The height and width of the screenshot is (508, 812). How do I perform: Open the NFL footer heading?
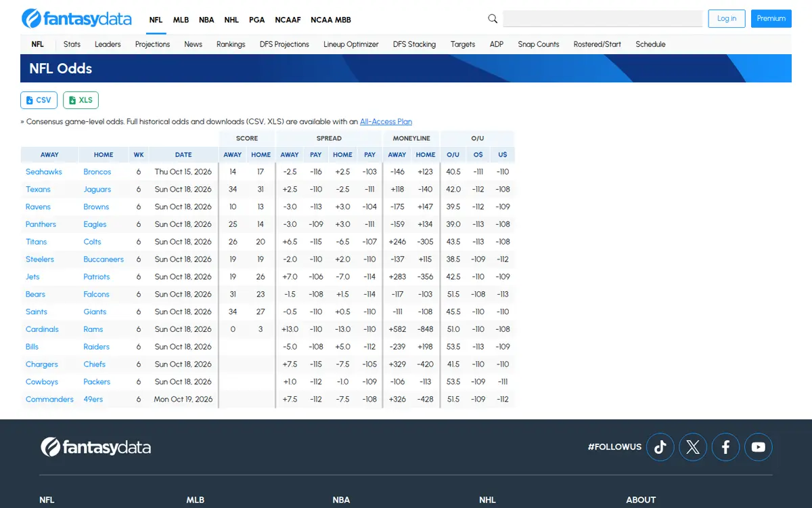coord(47,500)
